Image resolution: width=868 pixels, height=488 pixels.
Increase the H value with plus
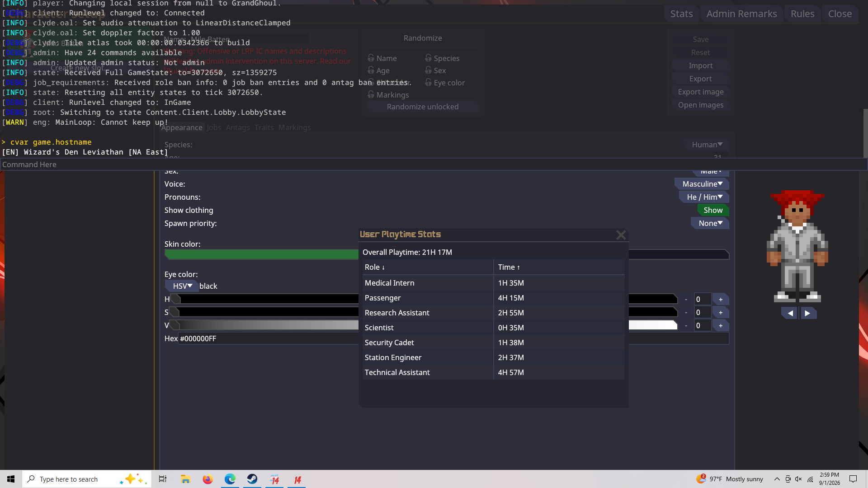point(721,299)
